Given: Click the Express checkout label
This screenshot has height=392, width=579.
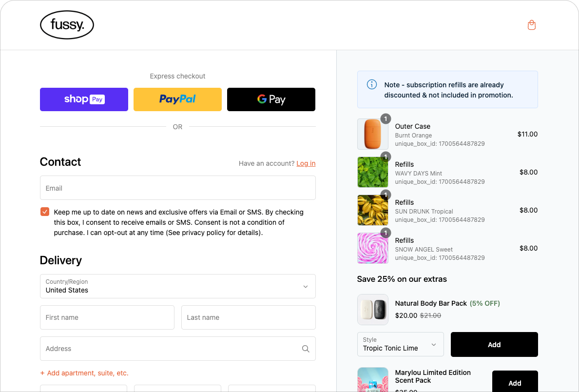Looking at the screenshot, I should 177,76.
